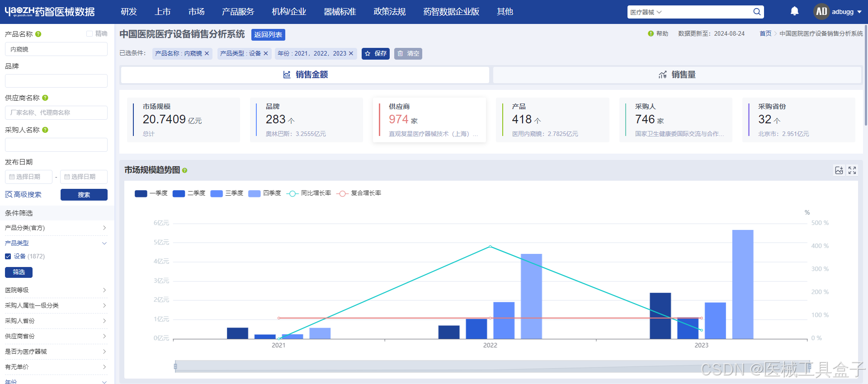Collapse 产品类型 filter section

[x=56, y=243]
